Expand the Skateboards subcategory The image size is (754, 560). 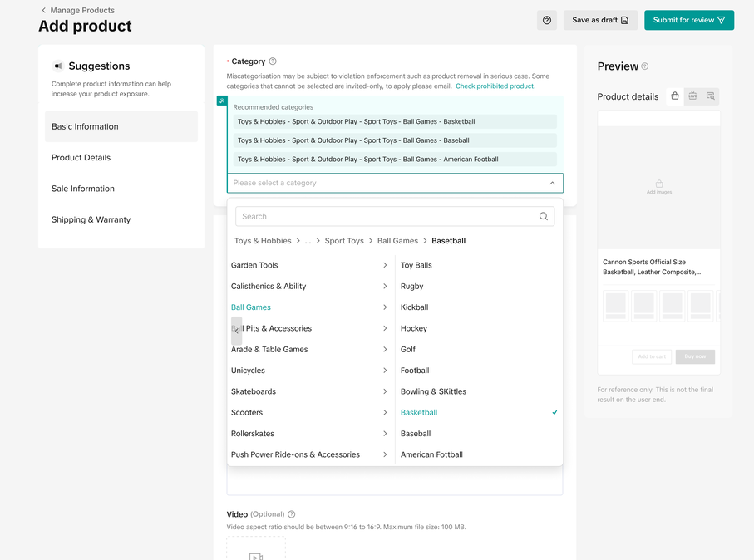coord(385,391)
